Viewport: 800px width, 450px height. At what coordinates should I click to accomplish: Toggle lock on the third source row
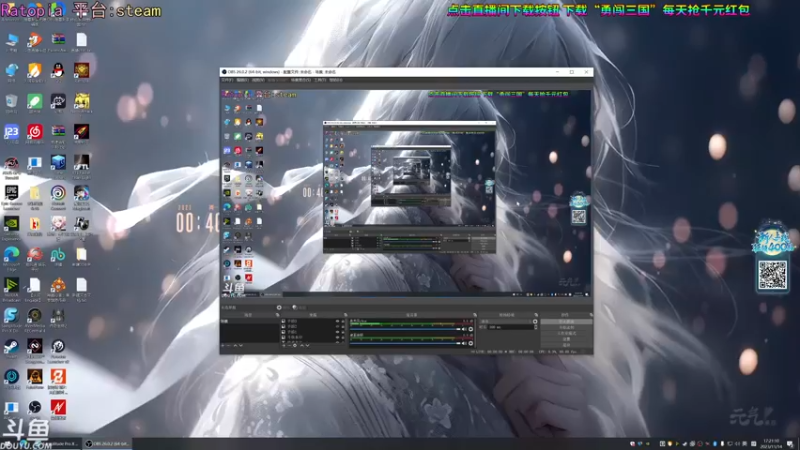[x=343, y=332]
